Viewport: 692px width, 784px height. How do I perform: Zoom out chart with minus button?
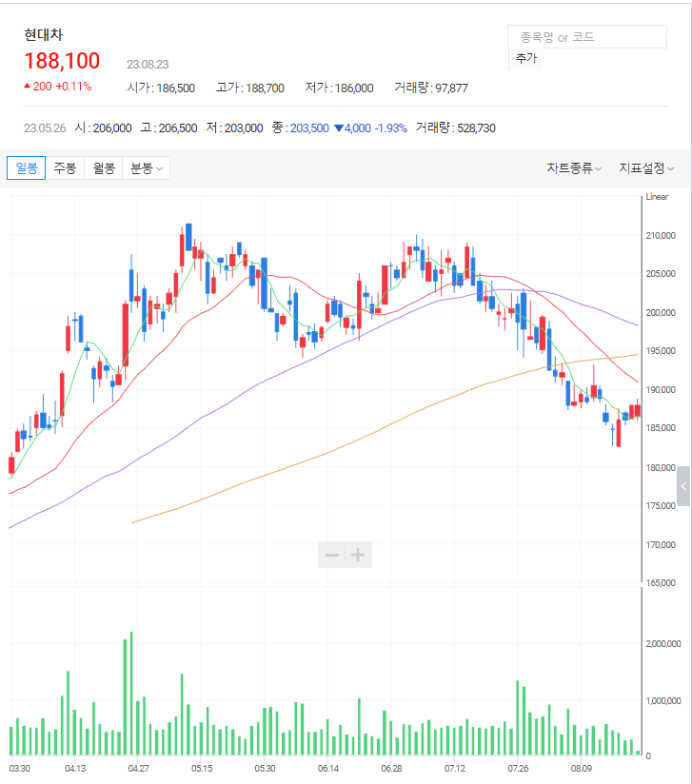(332, 555)
